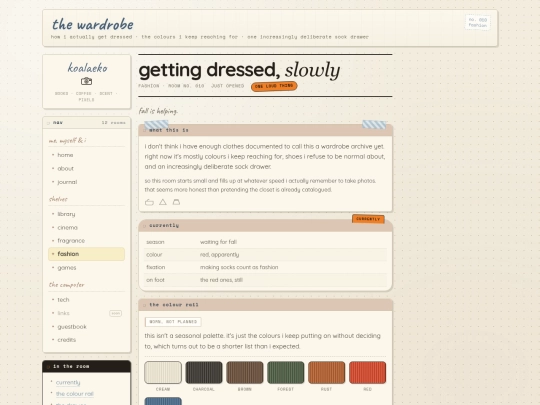
Task: Select the rust colour swatch
Action: 326,372
